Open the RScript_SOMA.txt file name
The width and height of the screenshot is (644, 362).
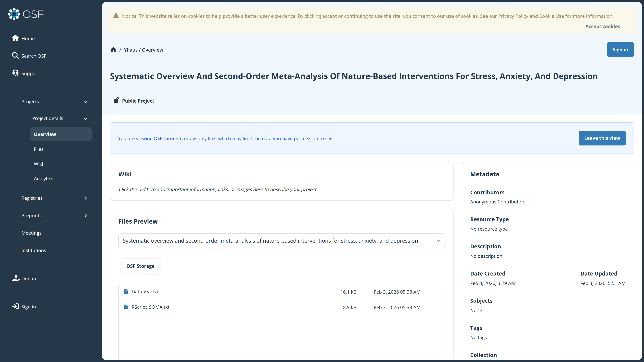tap(150, 307)
